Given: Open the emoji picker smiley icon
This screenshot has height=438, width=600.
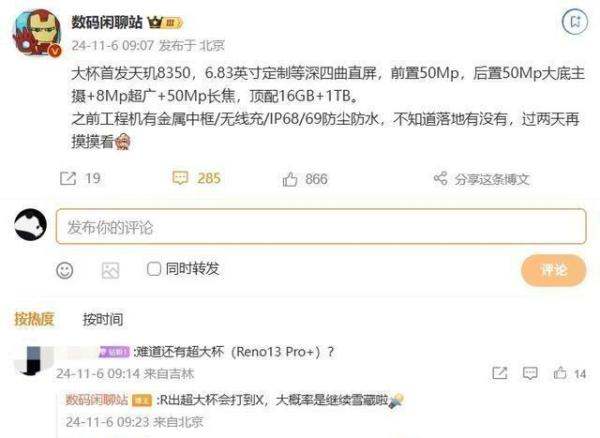Looking at the screenshot, I should point(65,270).
